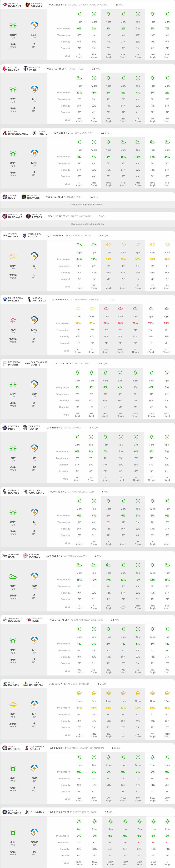
Task: Click the large rain icon above 90° for Marlins–Cardinals
Action: (13, 705)
